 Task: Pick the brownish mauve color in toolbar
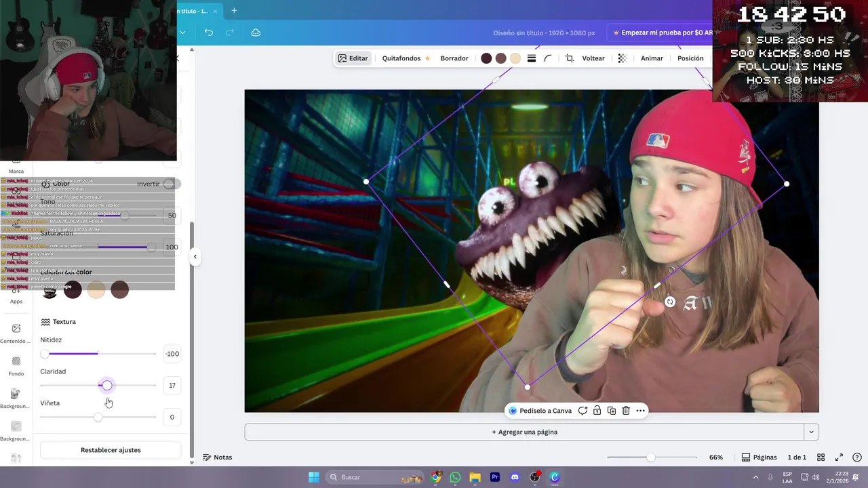[500, 58]
